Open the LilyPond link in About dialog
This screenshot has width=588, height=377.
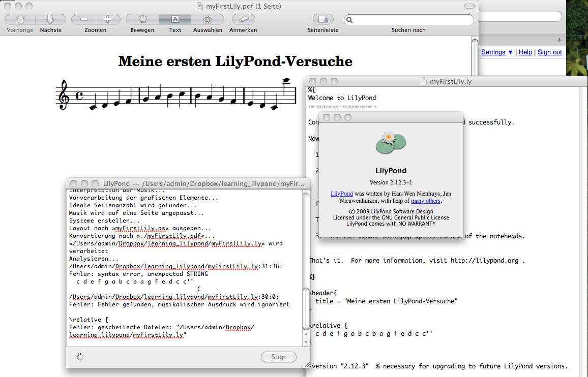[342, 194]
